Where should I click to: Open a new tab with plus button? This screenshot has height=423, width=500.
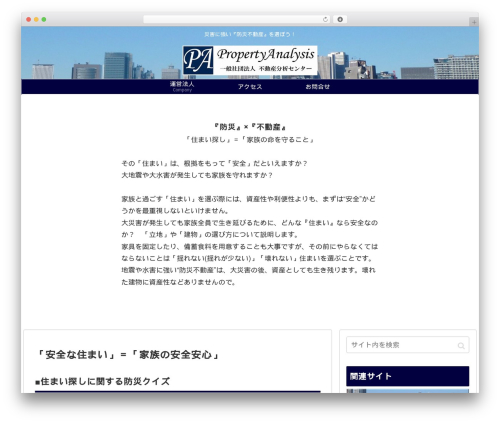click(x=474, y=22)
